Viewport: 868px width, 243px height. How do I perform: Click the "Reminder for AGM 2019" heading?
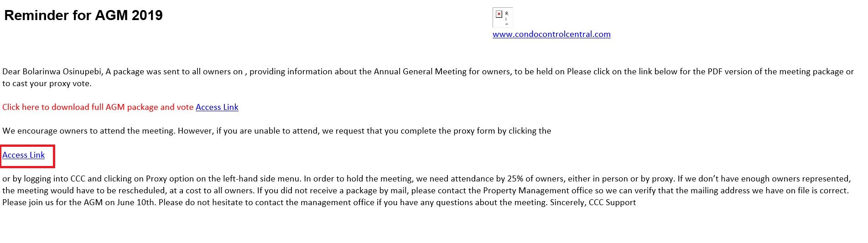[83, 16]
